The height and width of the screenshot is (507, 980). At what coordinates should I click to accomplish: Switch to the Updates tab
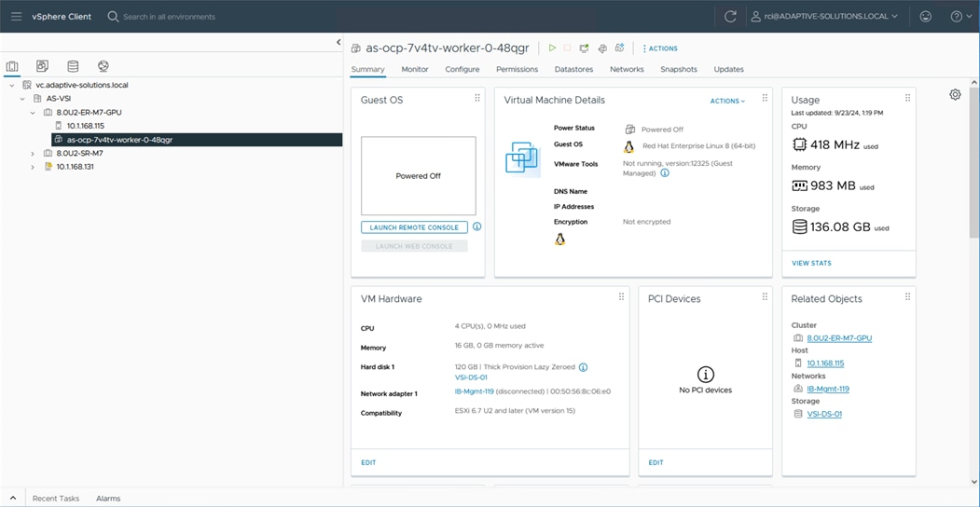pyautogui.click(x=729, y=69)
